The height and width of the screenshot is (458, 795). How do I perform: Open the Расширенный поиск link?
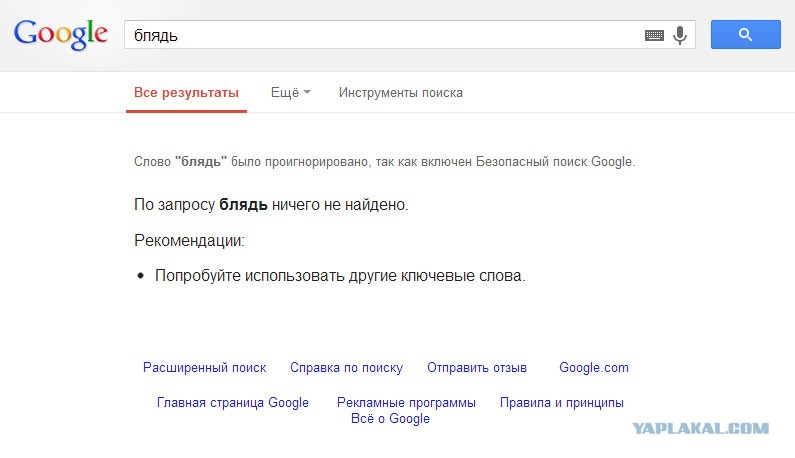pyautogui.click(x=204, y=367)
